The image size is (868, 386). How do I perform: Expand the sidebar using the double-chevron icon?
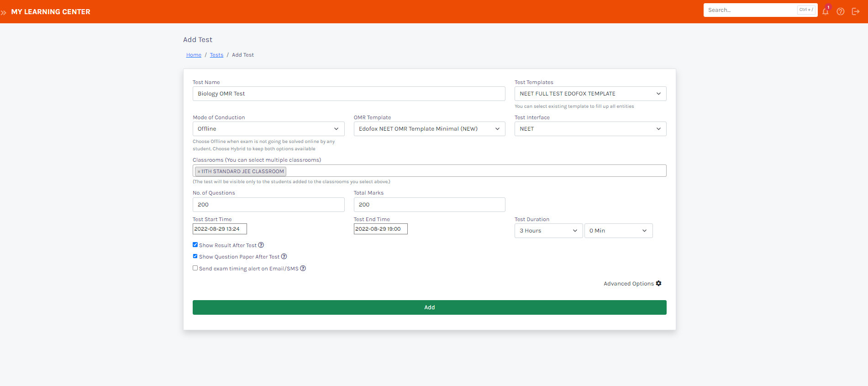pyautogui.click(x=4, y=12)
